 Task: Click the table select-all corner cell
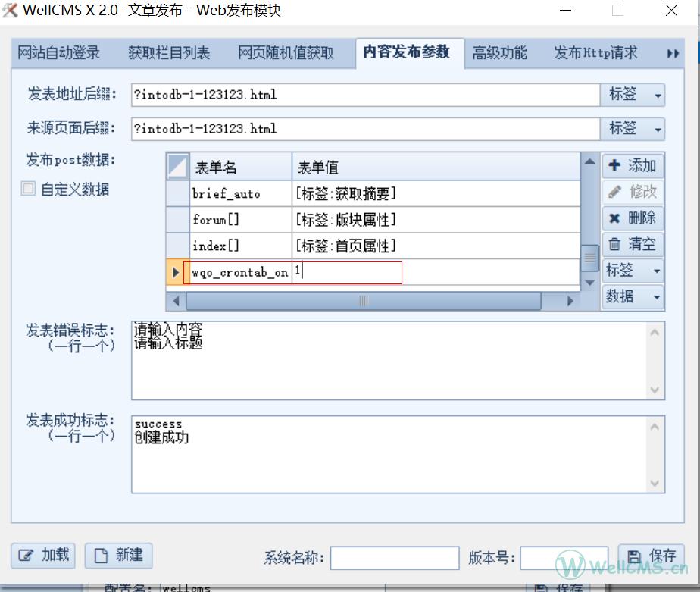tap(178, 167)
